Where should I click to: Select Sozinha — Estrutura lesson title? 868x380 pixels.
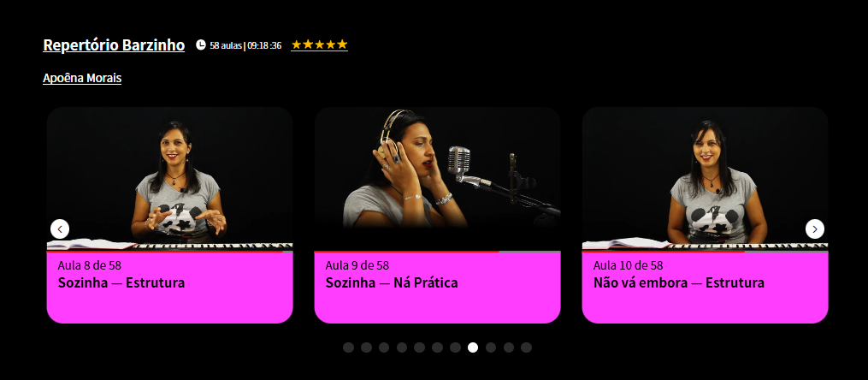point(121,283)
